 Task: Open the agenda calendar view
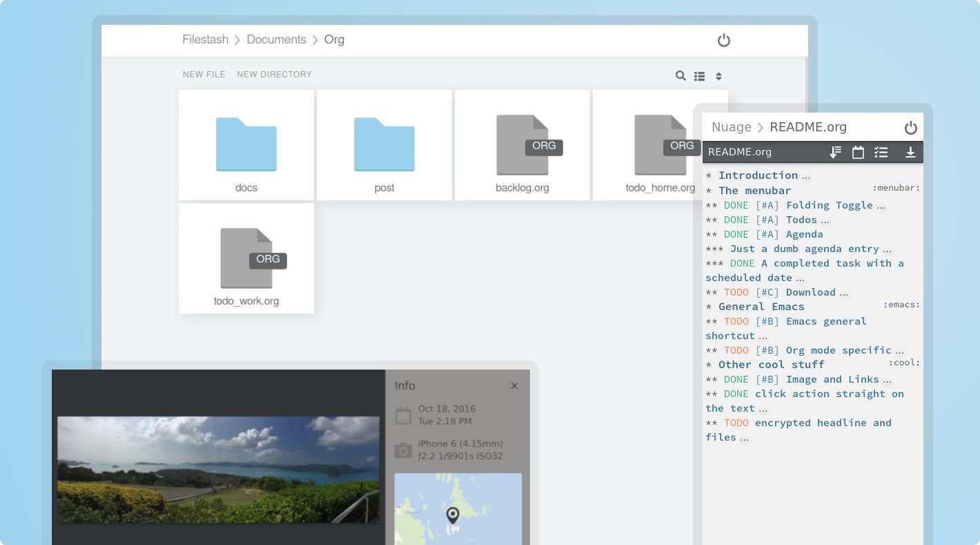tap(858, 152)
